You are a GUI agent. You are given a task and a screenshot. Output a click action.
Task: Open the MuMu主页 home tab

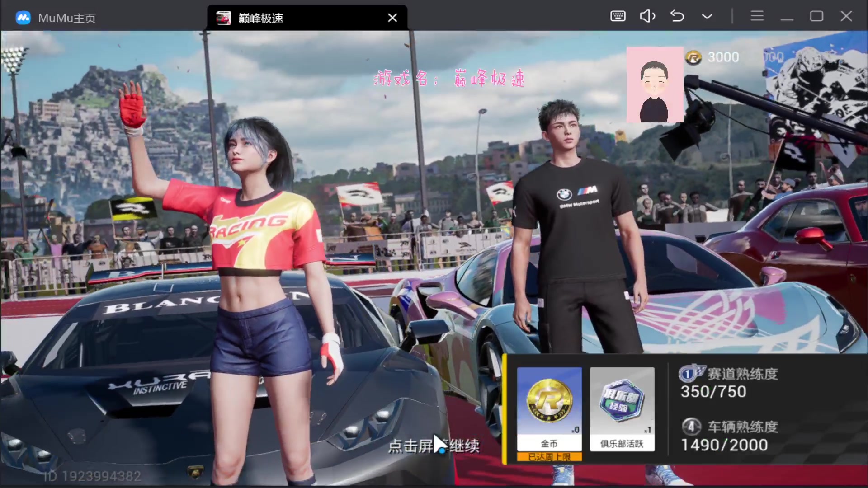click(x=56, y=18)
